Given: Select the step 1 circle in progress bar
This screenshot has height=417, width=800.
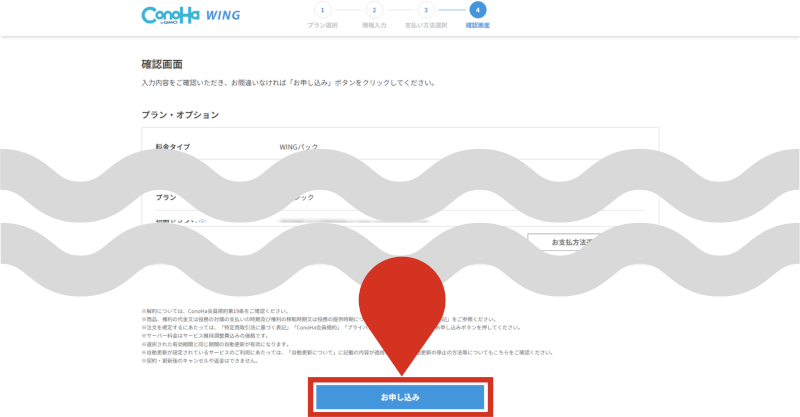Looking at the screenshot, I should tap(324, 9).
